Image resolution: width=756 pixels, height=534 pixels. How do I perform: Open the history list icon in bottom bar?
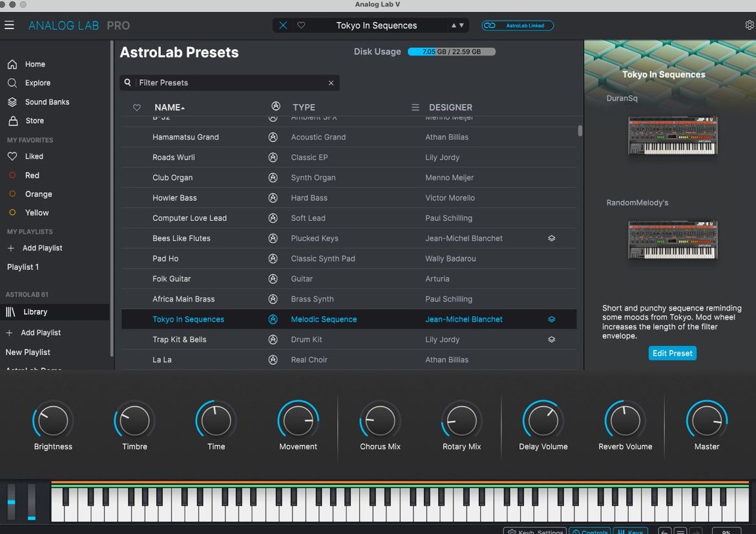tap(680, 531)
